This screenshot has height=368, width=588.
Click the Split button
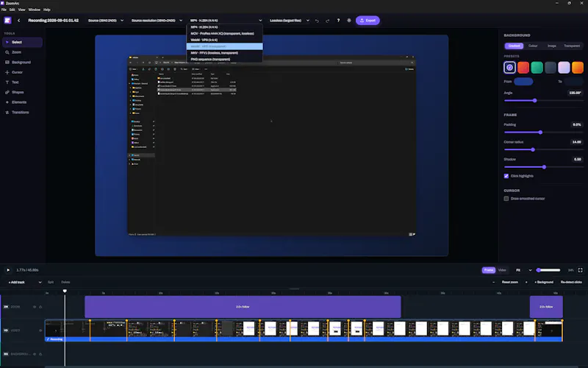click(51, 283)
